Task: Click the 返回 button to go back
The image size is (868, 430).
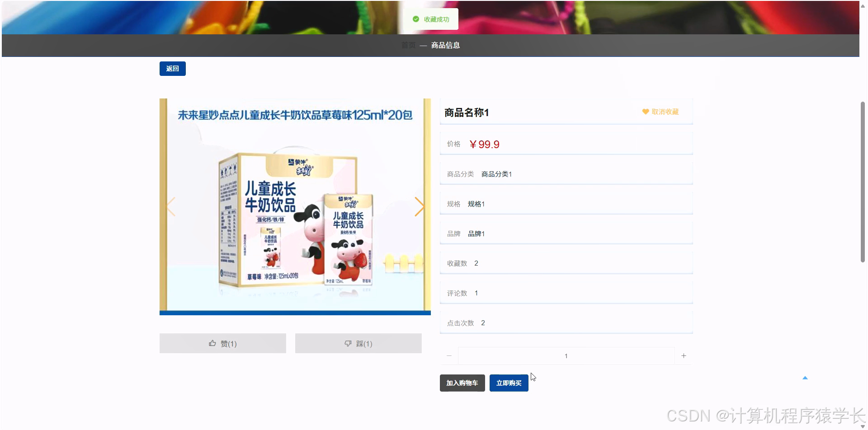Action: (x=172, y=68)
